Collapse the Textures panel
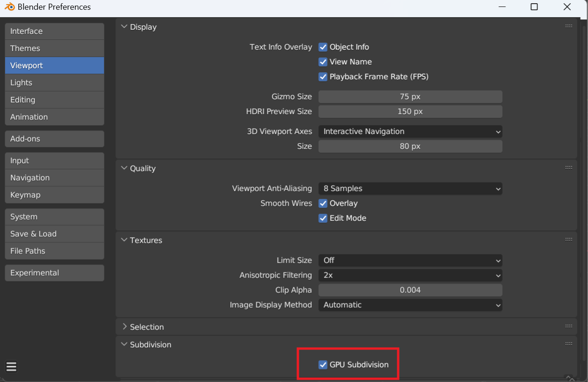The image size is (588, 382). [x=124, y=240]
